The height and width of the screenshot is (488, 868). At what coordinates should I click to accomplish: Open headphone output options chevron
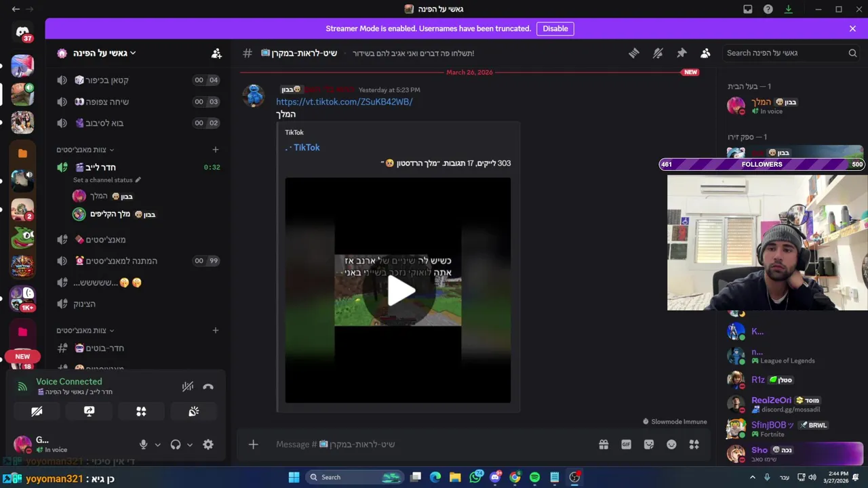[x=190, y=445]
